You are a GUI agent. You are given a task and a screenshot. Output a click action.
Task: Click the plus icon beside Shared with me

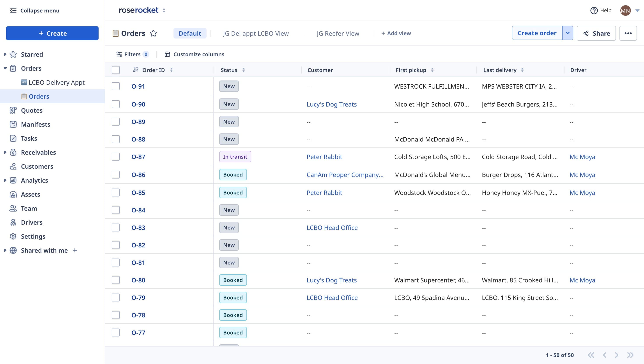pos(75,250)
